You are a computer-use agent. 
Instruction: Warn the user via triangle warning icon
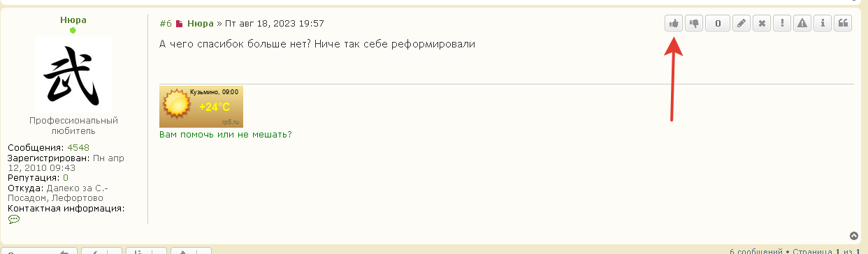click(x=802, y=23)
